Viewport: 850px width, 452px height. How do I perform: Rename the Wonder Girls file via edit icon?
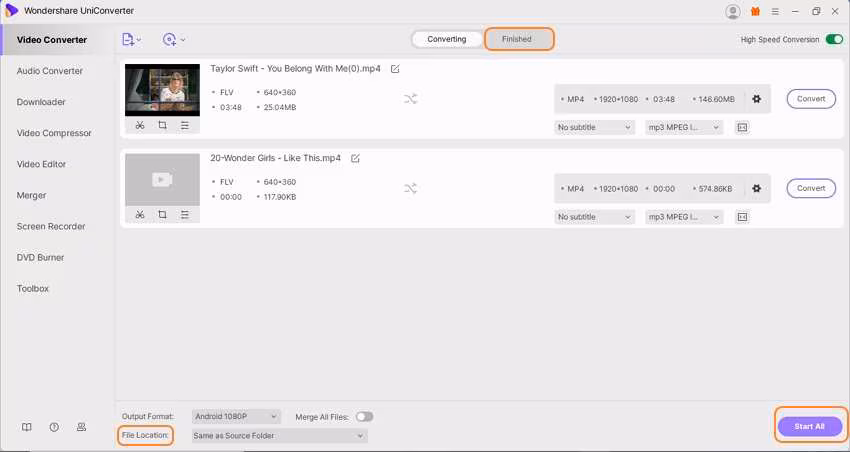pos(355,158)
